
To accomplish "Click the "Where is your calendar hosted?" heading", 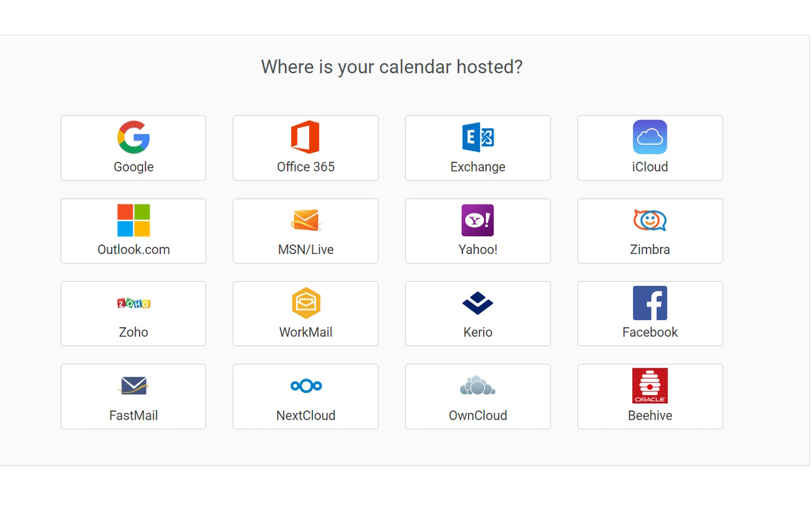I will (392, 67).
